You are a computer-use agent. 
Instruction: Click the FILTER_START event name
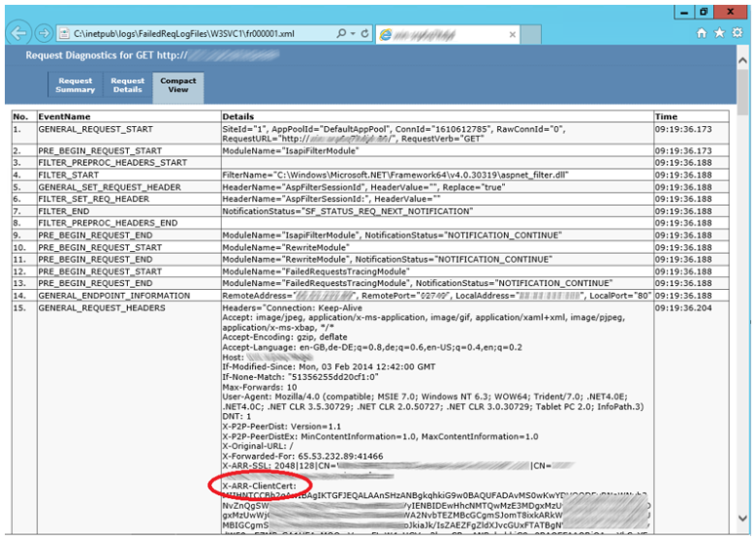pos(68,175)
